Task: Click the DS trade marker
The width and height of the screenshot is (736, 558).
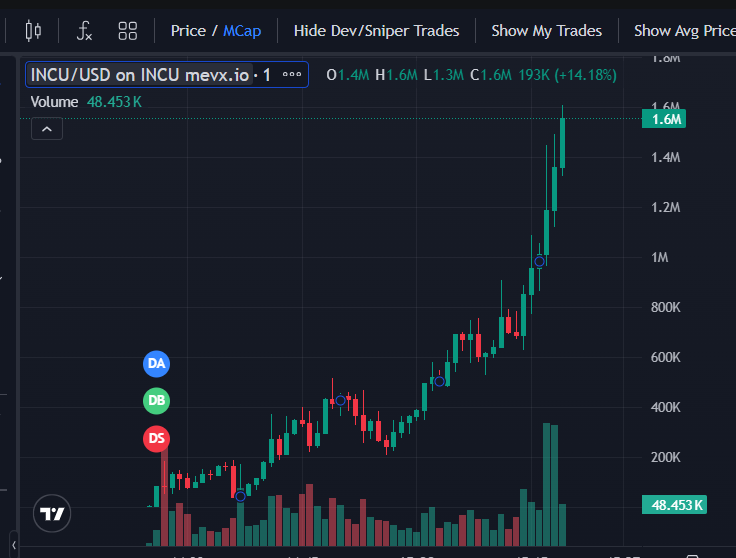Action: coord(156,439)
